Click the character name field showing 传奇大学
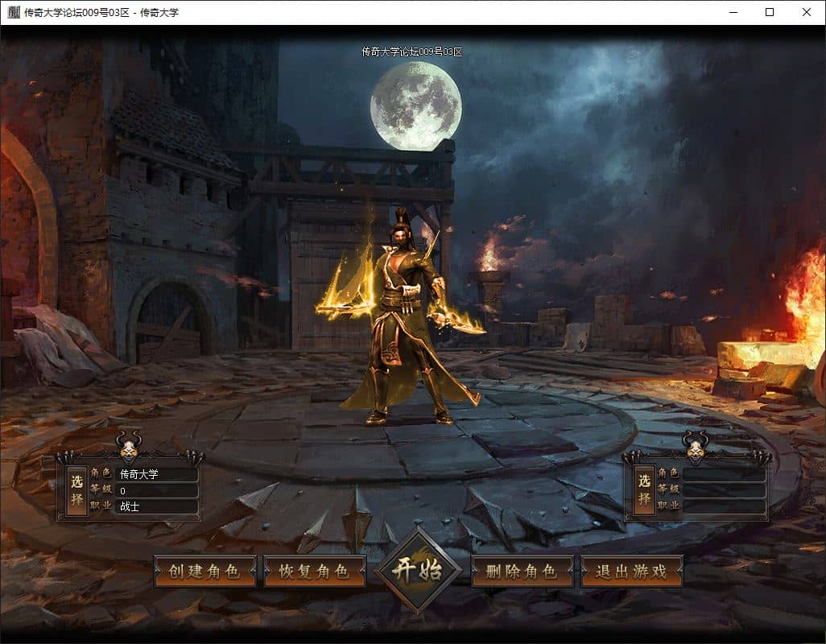 (x=156, y=474)
